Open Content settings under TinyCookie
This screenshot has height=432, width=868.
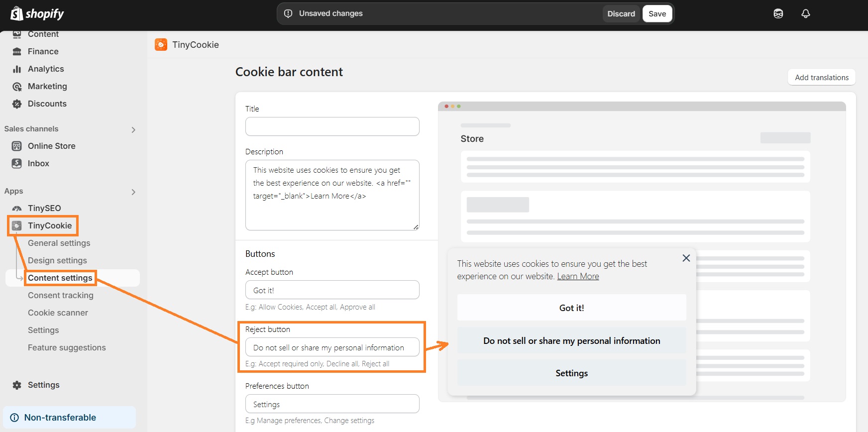point(60,278)
